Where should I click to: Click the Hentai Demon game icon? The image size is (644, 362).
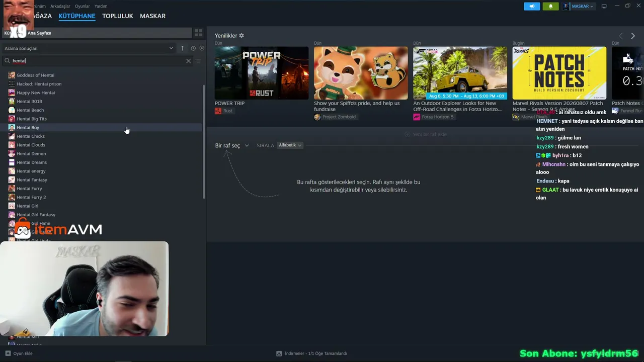12,154
